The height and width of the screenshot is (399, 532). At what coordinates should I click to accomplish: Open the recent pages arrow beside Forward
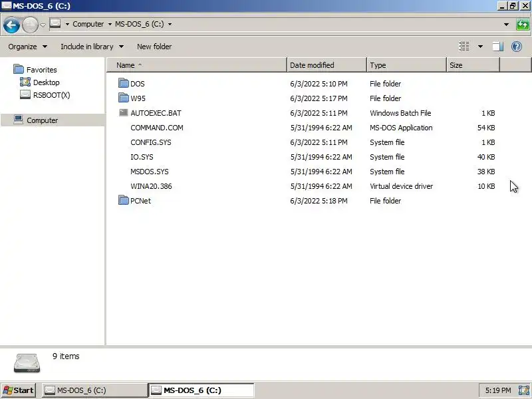pos(43,25)
